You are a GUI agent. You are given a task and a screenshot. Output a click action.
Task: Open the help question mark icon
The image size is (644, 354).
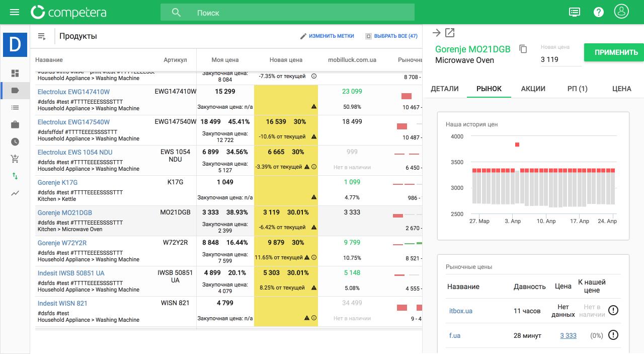[599, 12]
